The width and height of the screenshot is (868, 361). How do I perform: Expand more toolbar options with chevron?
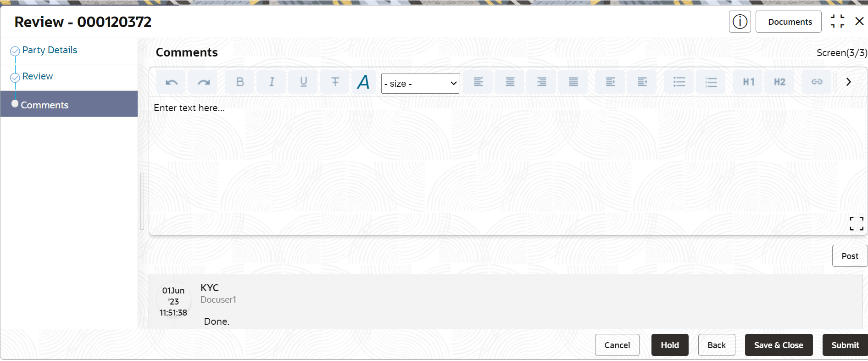pyautogui.click(x=849, y=82)
